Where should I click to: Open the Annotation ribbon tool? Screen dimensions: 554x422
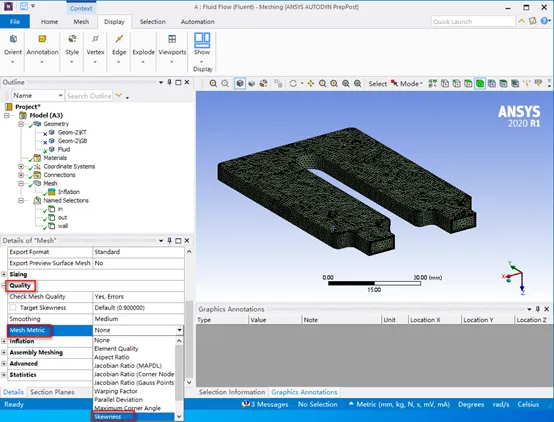pyautogui.click(x=42, y=49)
